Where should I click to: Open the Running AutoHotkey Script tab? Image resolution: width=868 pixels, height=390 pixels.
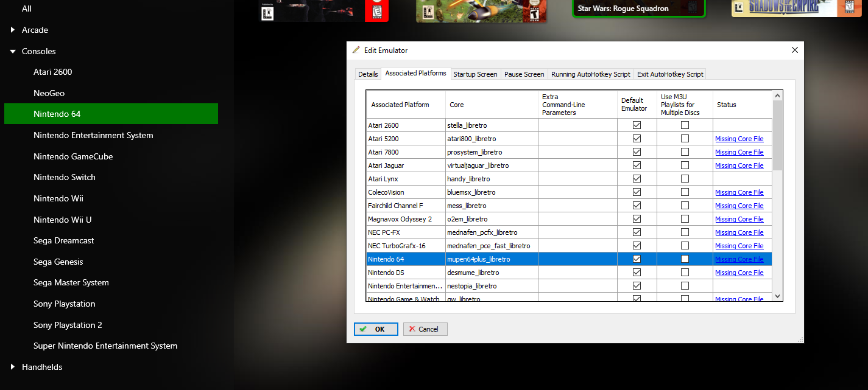coord(591,74)
